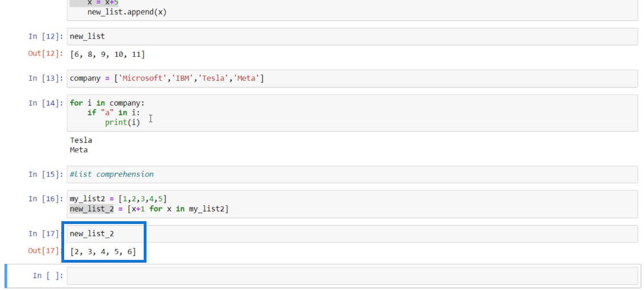Place cursor on the print(i) line

(123, 122)
